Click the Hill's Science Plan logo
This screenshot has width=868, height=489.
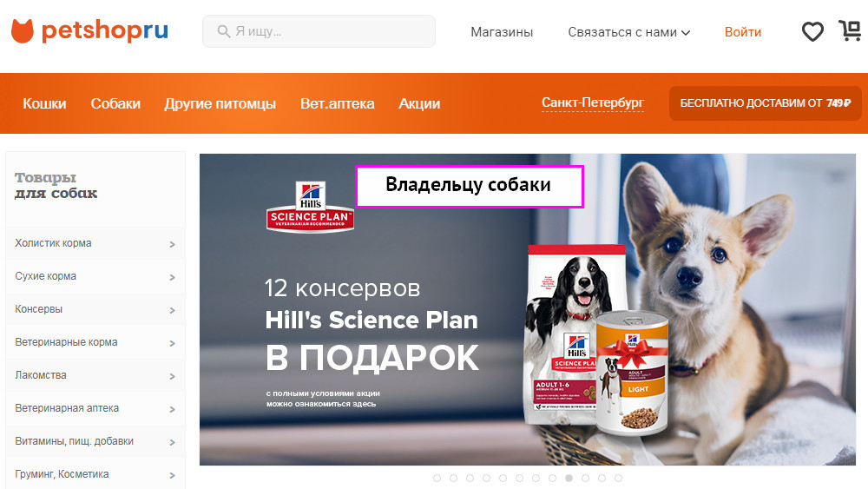[x=310, y=207]
